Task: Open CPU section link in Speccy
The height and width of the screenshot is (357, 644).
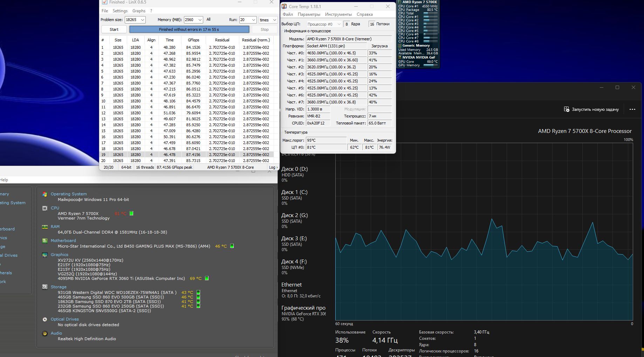Action: (x=55, y=208)
